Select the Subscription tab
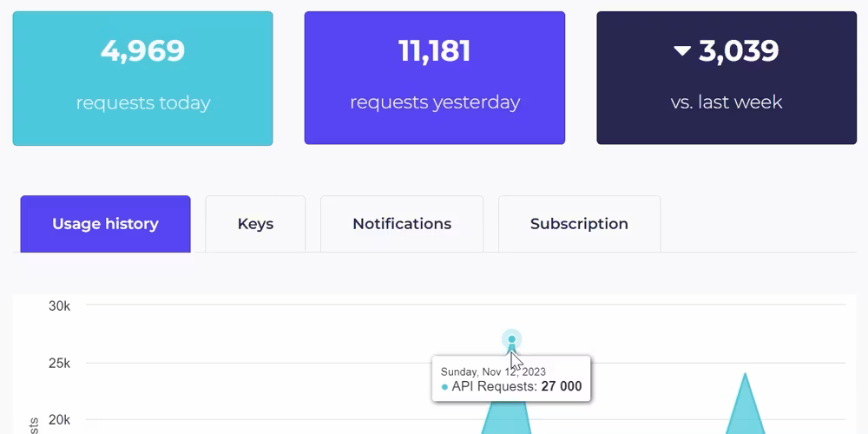 pyautogui.click(x=579, y=224)
